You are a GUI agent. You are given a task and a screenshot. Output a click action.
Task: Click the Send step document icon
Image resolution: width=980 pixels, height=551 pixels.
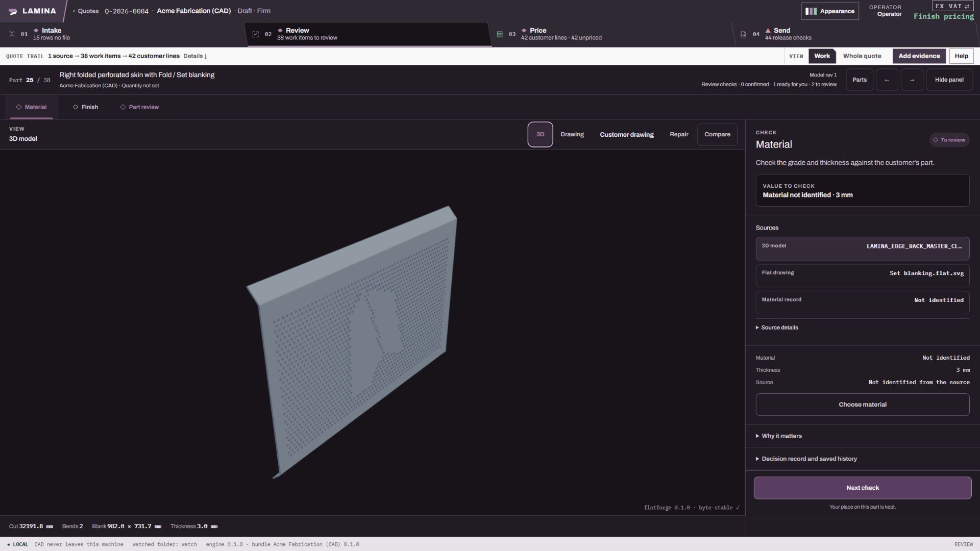pos(743,34)
